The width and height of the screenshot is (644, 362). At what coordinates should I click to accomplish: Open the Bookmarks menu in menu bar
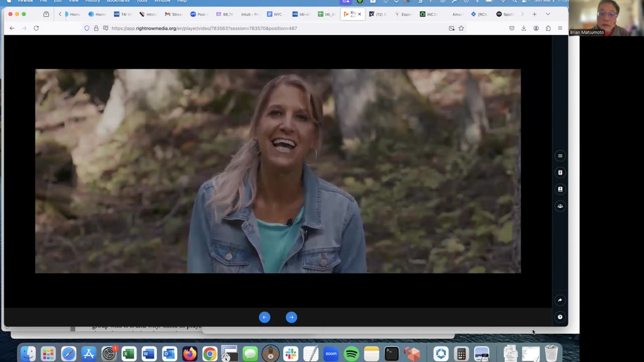(x=118, y=2)
